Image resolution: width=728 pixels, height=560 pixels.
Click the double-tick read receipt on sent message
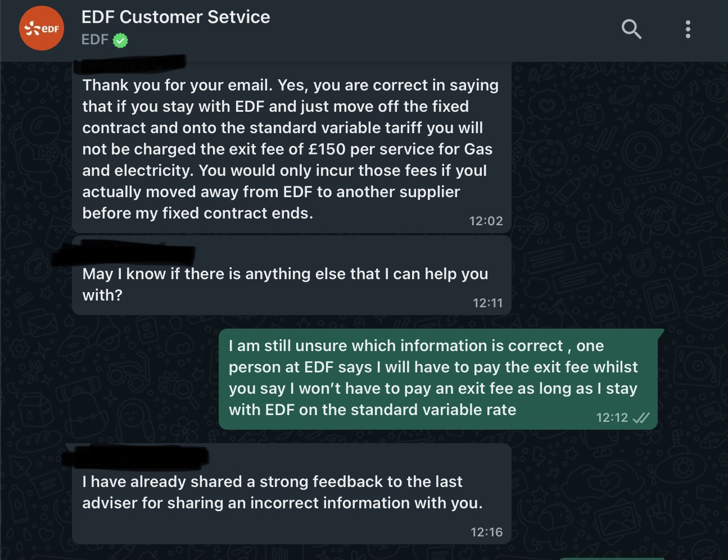(641, 418)
